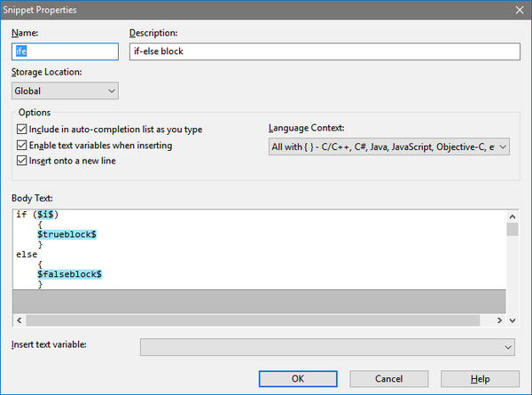Click the horizontal scroll right arrow

[x=499, y=320]
